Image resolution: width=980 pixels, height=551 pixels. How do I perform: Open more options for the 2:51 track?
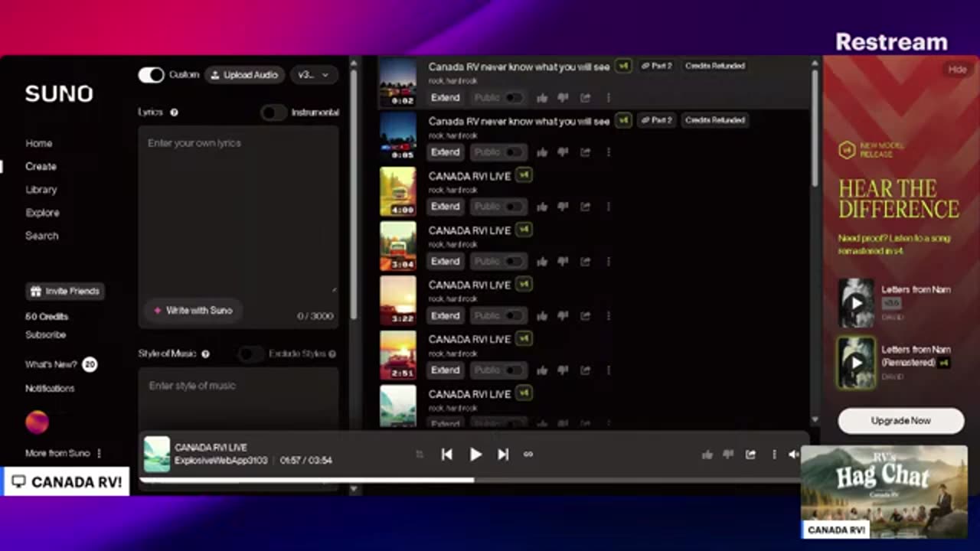click(x=609, y=370)
